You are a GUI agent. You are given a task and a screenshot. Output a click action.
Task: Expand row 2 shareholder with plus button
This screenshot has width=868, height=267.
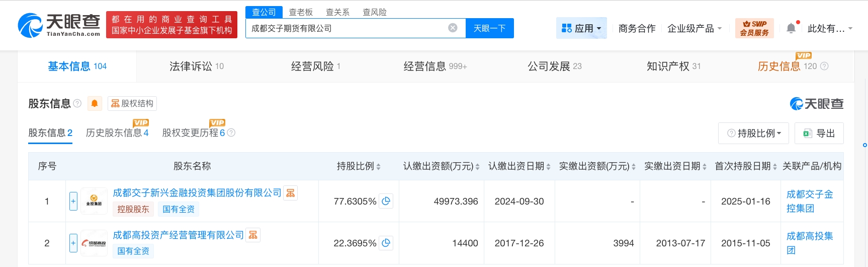tap(73, 243)
